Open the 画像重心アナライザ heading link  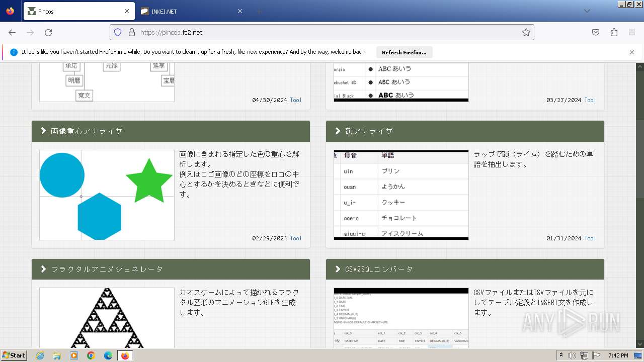pyautogui.click(x=87, y=131)
